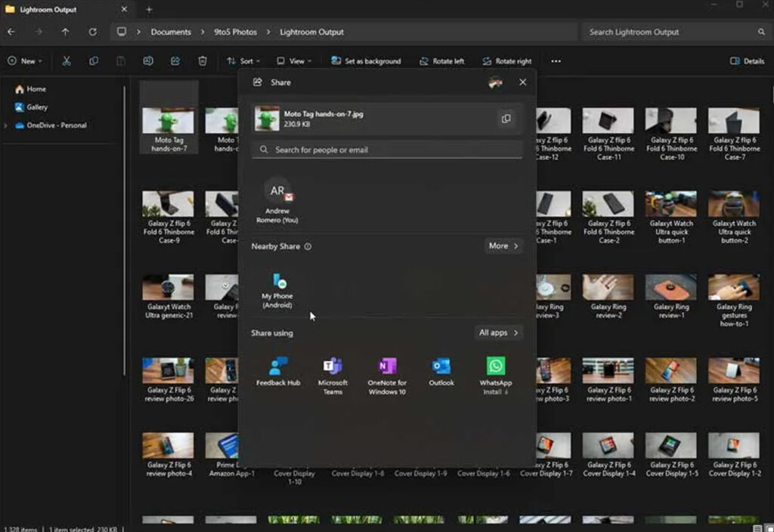Go back with the back arrow

[x=11, y=32]
